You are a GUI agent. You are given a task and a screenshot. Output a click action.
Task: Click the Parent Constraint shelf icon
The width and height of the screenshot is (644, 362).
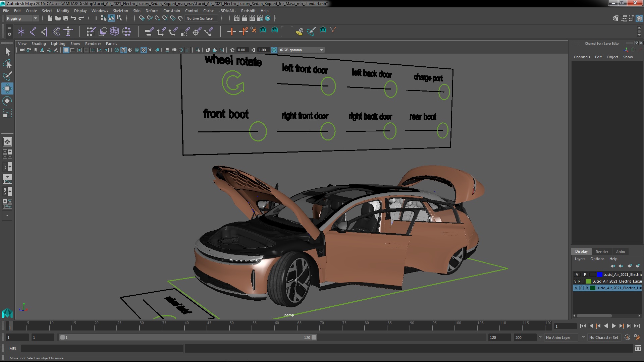(149, 32)
